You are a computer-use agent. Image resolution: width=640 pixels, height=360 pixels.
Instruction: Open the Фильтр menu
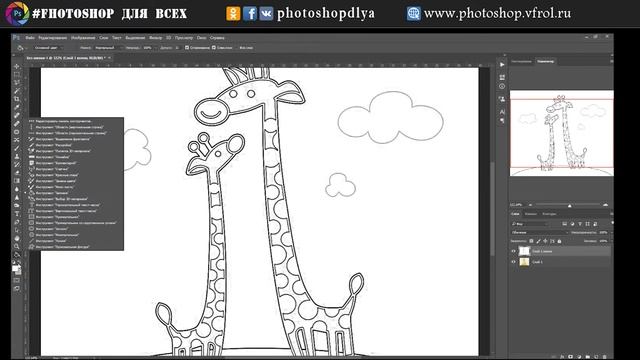tap(156, 38)
